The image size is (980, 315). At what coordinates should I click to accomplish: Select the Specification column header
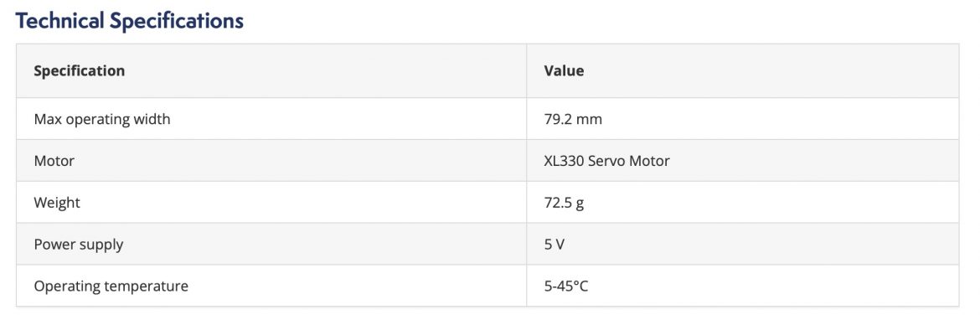point(80,70)
